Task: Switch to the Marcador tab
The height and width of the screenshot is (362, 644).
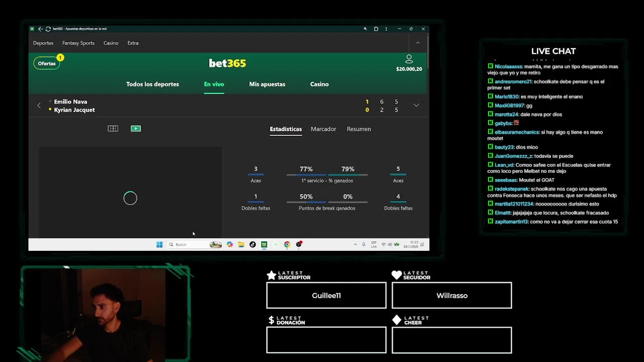Action: (x=324, y=129)
